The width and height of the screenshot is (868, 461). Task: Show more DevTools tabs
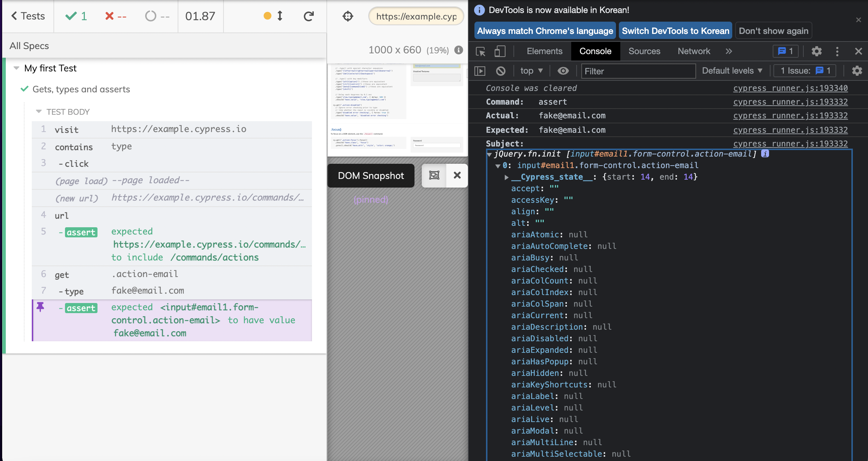729,51
